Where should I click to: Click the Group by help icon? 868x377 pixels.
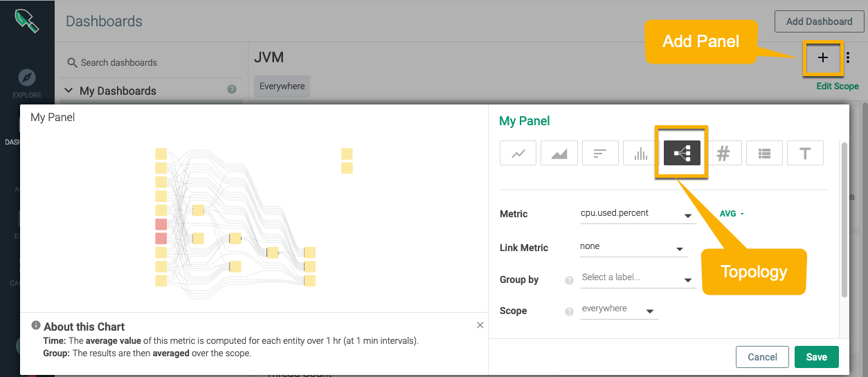tap(569, 280)
